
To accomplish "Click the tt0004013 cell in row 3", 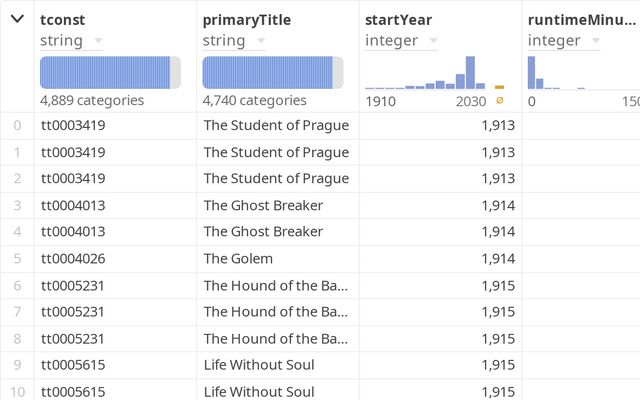I will [x=73, y=205].
